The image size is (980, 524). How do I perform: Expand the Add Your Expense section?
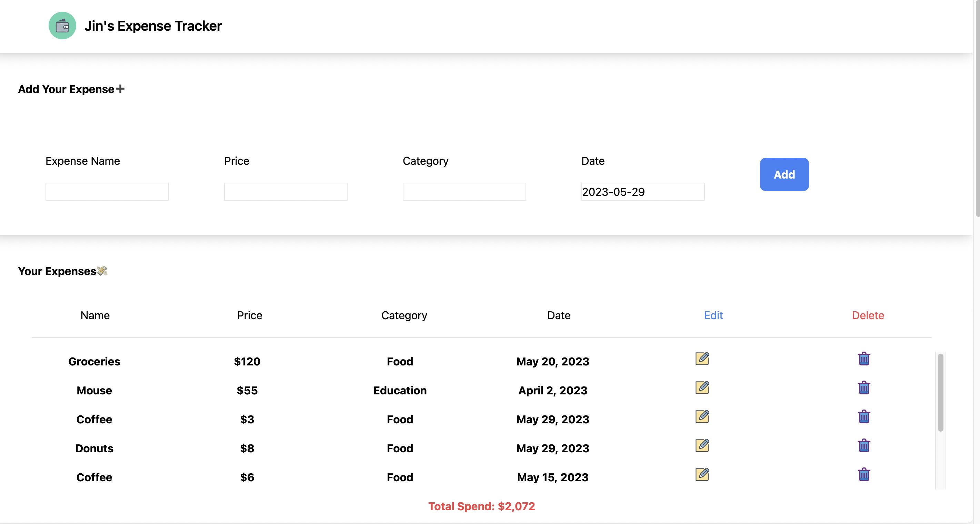point(121,89)
